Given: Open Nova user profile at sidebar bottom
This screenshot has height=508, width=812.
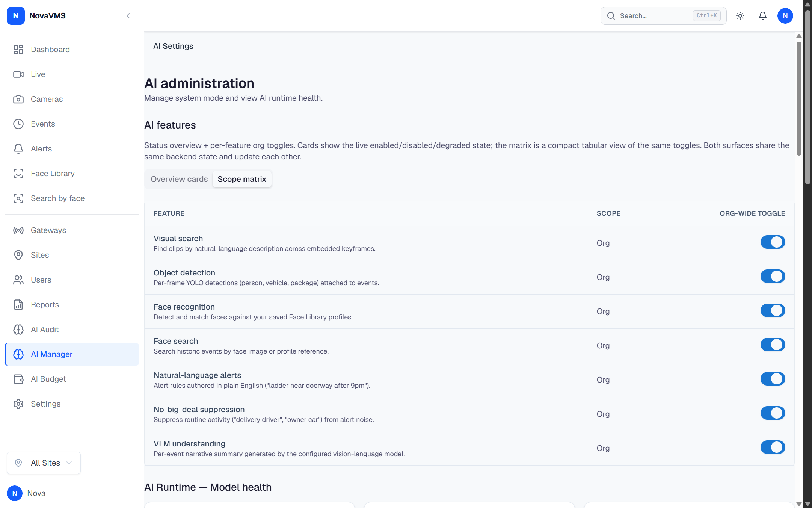Looking at the screenshot, I should [x=26, y=493].
